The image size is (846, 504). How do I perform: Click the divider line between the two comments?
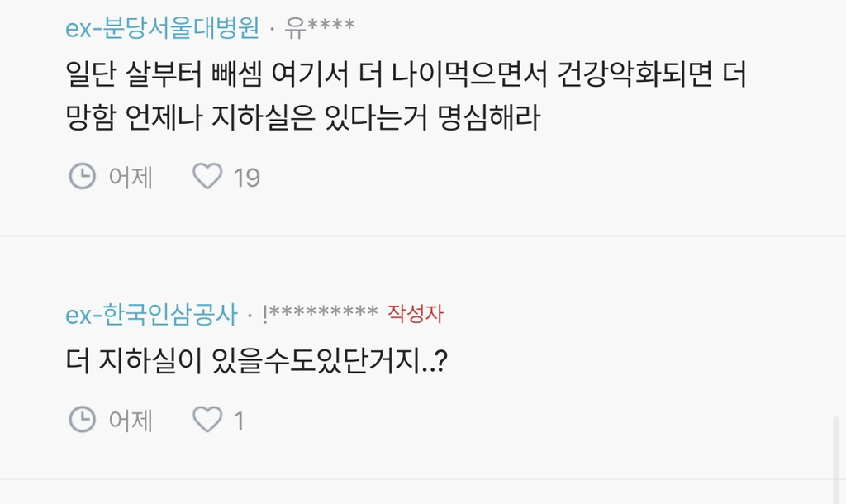tap(423, 235)
